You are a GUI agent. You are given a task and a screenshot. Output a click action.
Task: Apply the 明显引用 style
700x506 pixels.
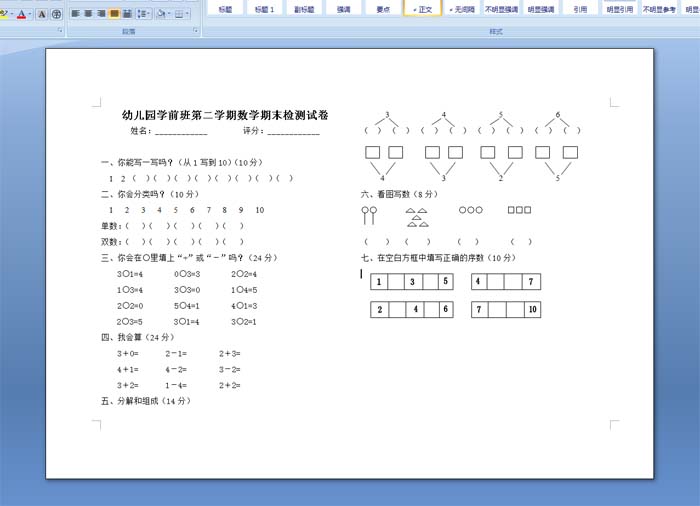620,8
